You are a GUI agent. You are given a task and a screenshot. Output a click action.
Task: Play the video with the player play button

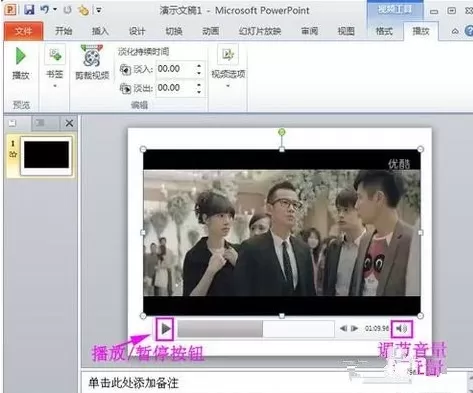[165, 329]
